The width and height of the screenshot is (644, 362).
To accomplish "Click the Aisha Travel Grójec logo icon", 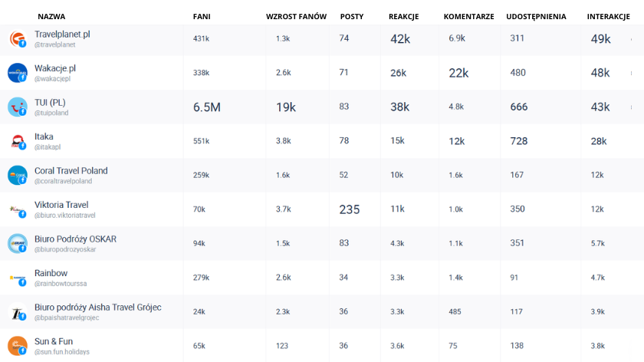I will click(17, 312).
